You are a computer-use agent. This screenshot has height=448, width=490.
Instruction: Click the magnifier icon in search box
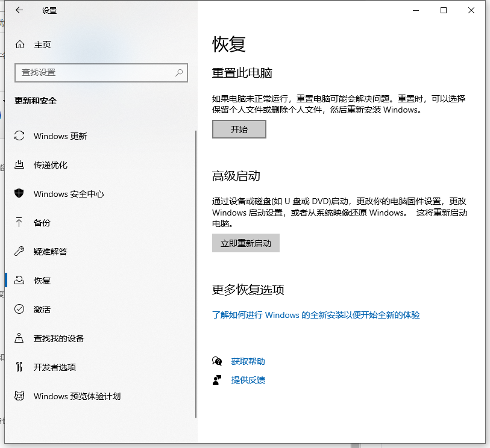coord(179,72)
